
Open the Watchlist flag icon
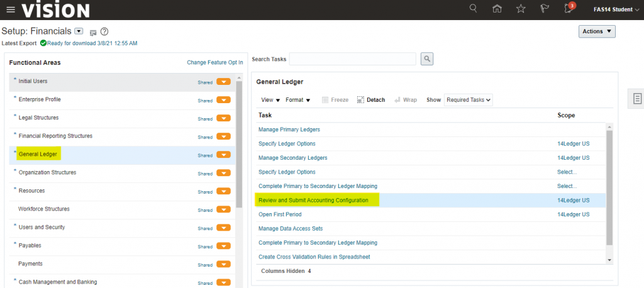(x=545, y=9)
